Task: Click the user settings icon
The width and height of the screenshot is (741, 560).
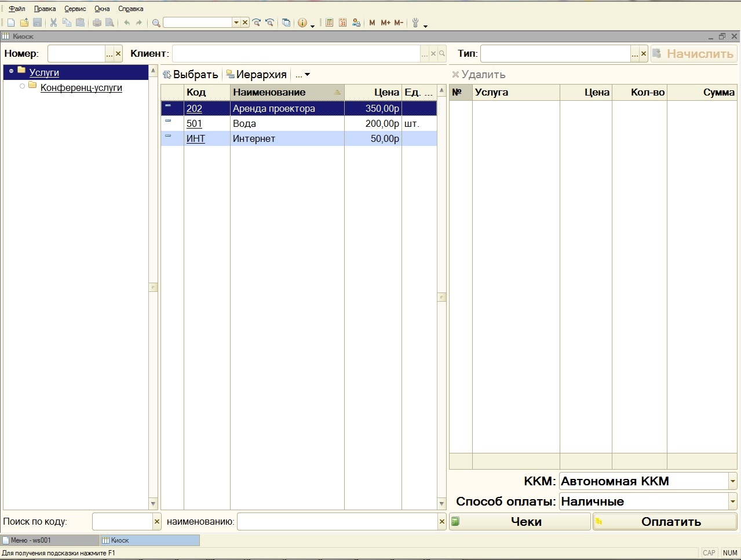Action: [x=356, y=23]
